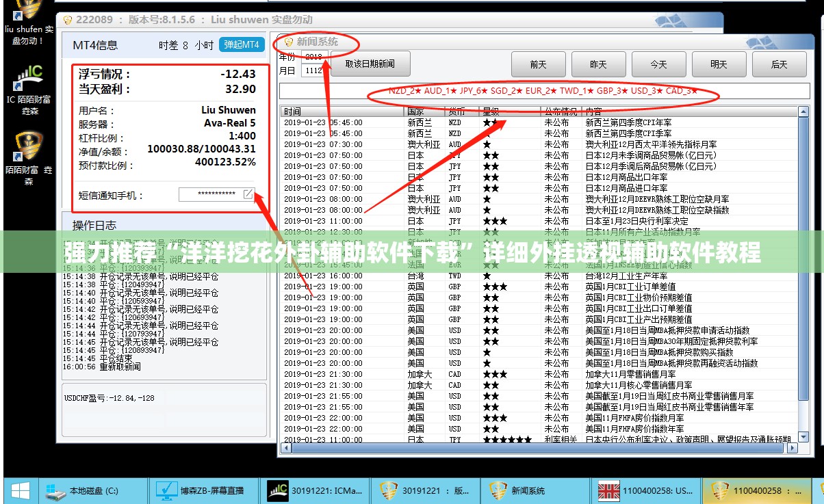Click time cell 2019-01-23 16:00:00
This screenshot has width=824, height=504.
(x=323, y=276)
